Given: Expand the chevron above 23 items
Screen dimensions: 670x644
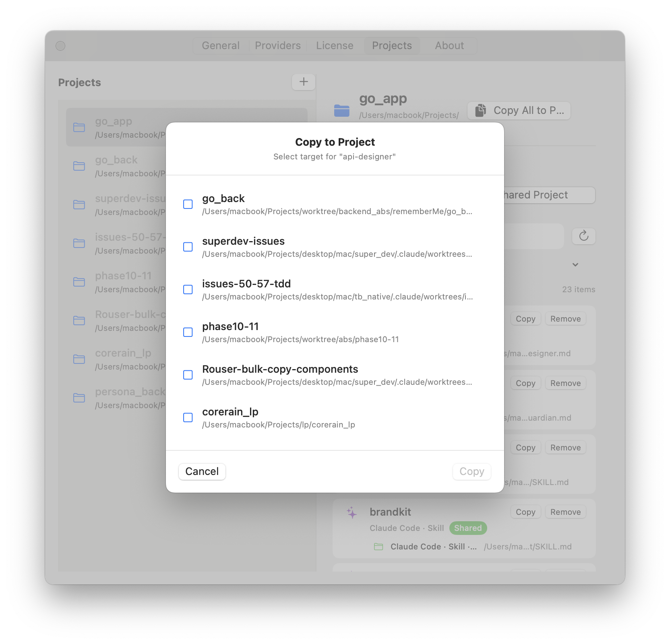Looking at the screenshot, I should click(x=575, y=264).
